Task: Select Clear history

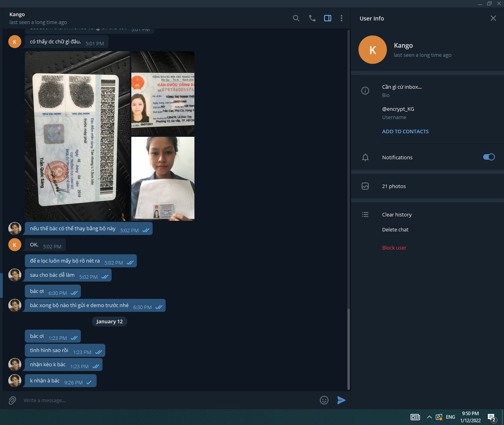Action: pyautogui.click(x=397, y=214)
